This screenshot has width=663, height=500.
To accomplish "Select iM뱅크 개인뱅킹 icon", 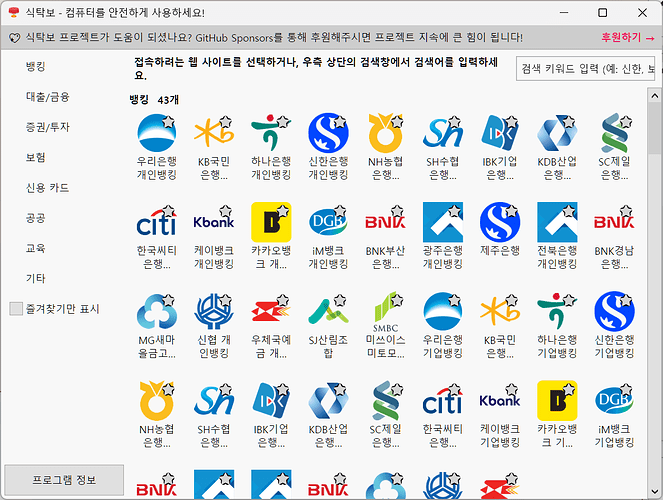I will click(328, 222).
